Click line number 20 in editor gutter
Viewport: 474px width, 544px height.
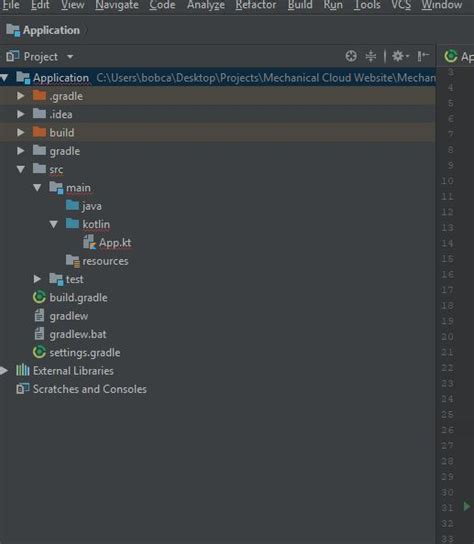click(447, 337)
